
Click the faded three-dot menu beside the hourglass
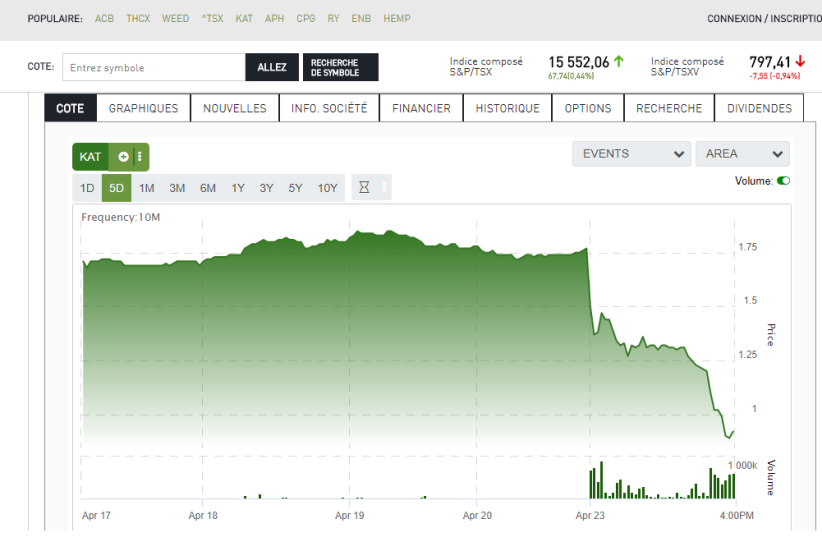384,188
